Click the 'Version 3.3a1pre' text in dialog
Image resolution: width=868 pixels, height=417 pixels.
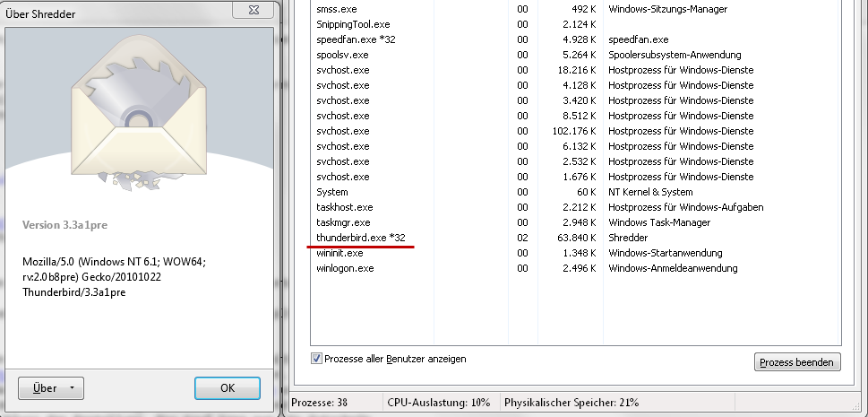64,224
